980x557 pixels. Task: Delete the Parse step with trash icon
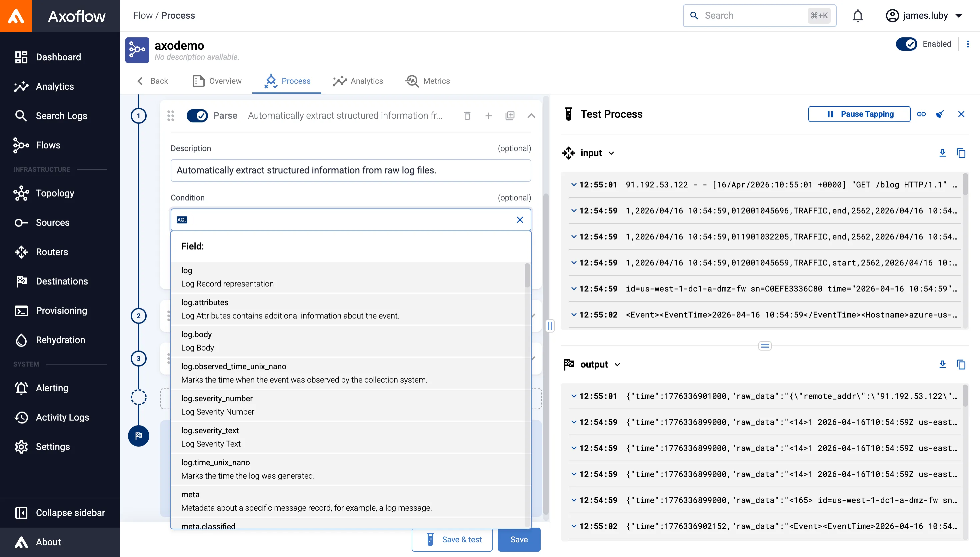click(x=467, y=115)
